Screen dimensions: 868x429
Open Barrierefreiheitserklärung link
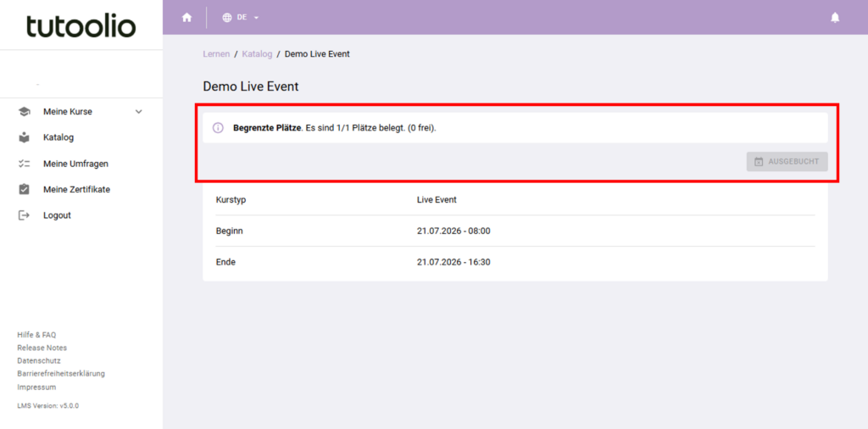click(61, 373)
